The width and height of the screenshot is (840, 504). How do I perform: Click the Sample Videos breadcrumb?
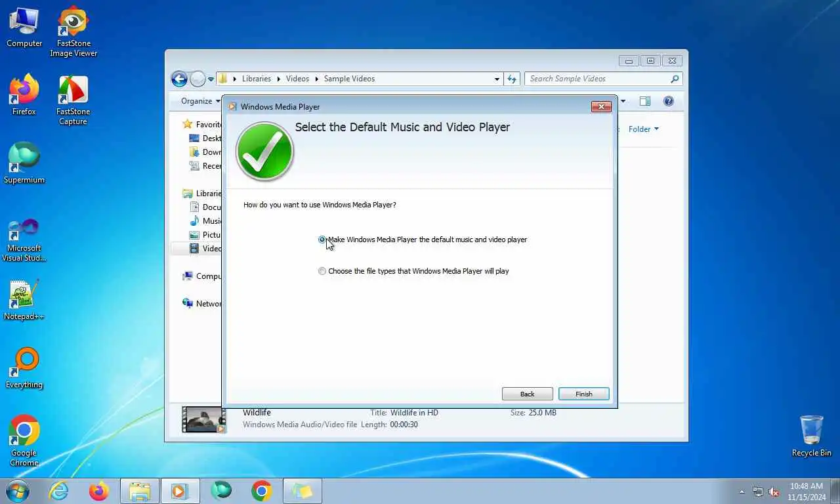pyautogui.click(x=349, y=79)
